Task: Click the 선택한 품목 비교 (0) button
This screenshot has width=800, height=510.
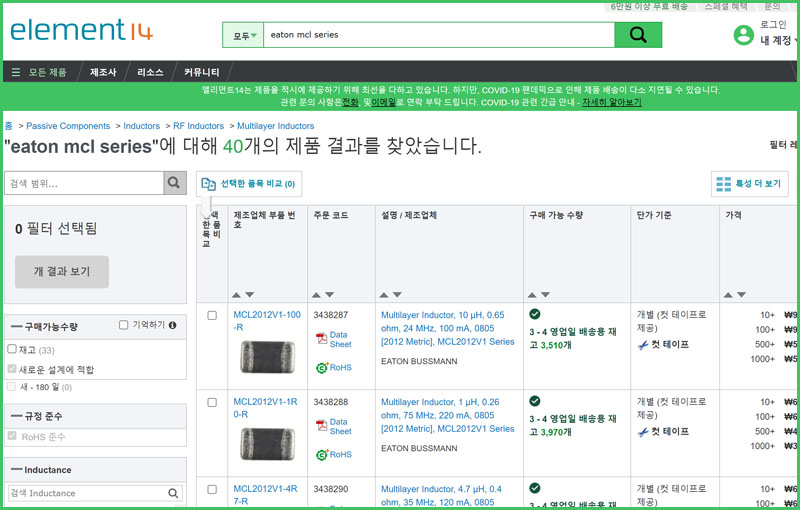Action: (249, 184)
